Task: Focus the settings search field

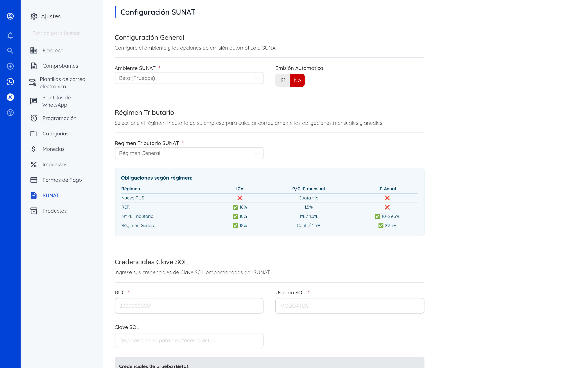Action: 64,33
